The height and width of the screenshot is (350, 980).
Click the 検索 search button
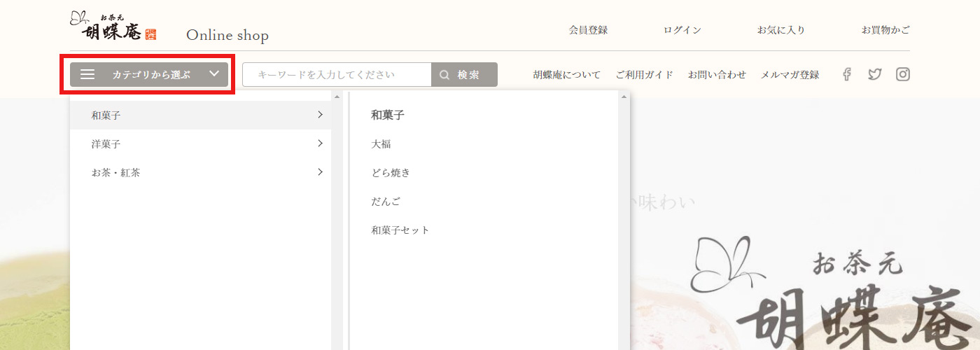(464, 75)
